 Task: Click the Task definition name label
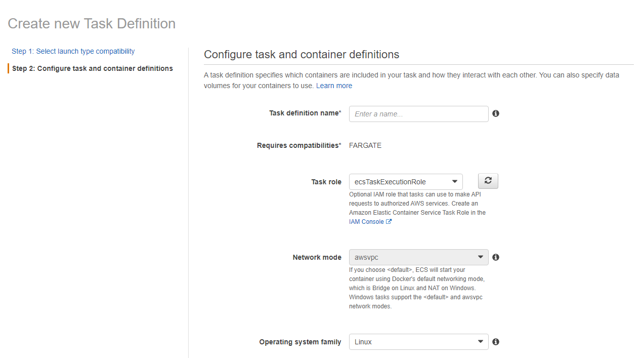(x=305, y=113)
